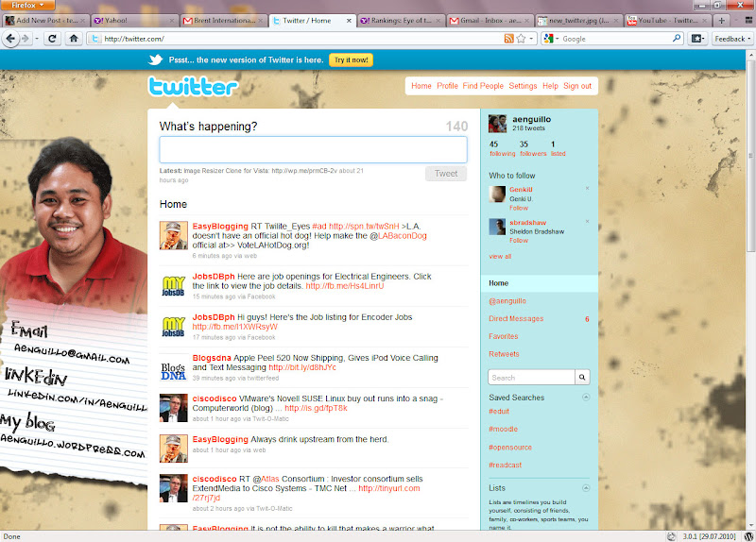The width and height of the screenshot is (756, 542).
Task: Open the Firefox application menu
Action: [x=27, y=5]
